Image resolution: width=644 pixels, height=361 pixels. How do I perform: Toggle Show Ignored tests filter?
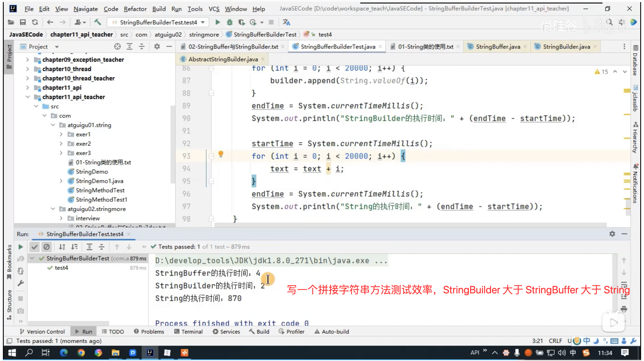47,247
